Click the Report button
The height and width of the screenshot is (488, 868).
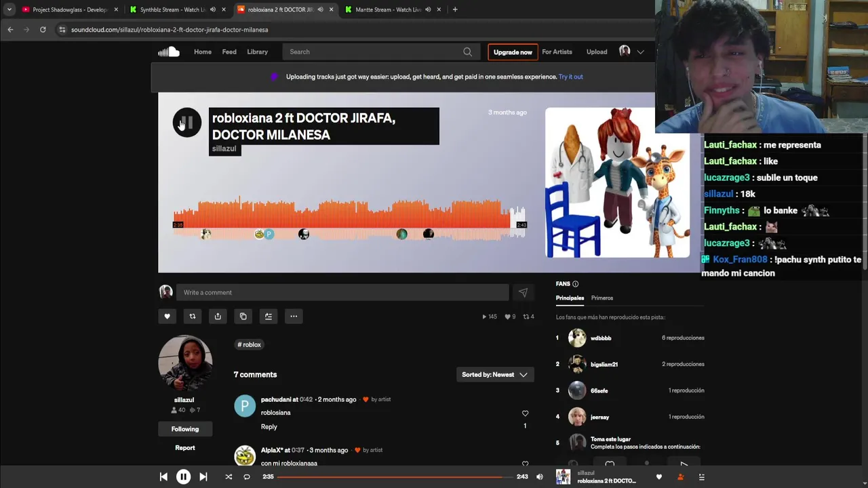(185, 448)
